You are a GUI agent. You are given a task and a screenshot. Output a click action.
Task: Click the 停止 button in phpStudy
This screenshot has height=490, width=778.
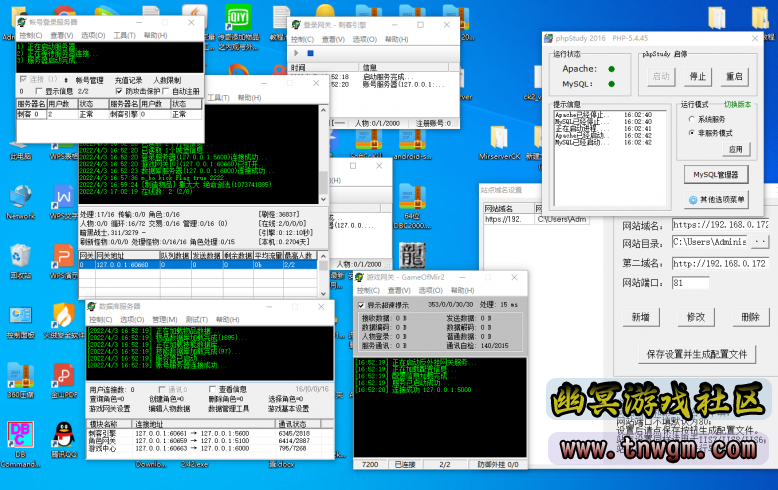click(x=698, y=76)
